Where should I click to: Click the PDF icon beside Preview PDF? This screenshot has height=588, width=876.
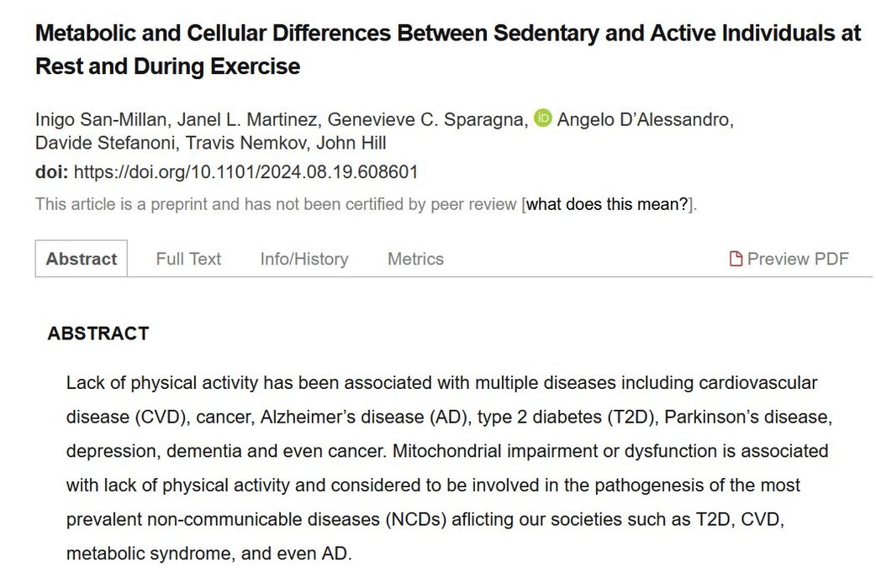[736, 259]
